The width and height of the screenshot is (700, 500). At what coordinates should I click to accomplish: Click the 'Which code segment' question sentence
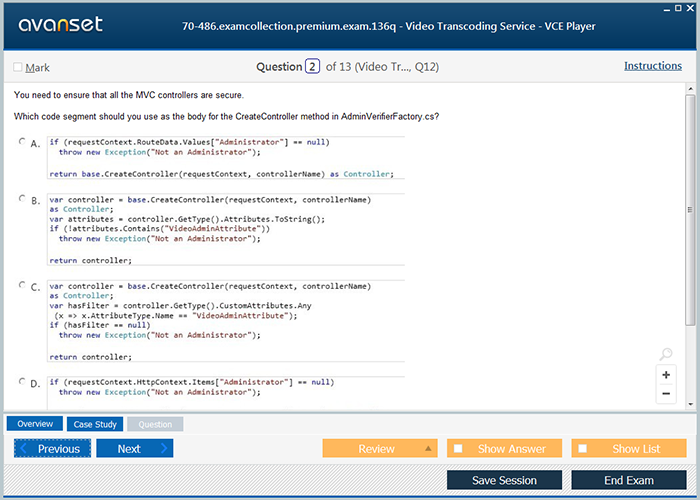tap(226, 117)
